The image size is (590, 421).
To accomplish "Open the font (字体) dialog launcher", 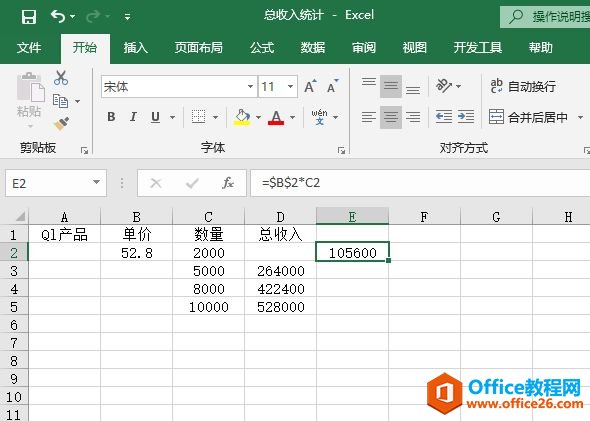I will coord(341,151).
